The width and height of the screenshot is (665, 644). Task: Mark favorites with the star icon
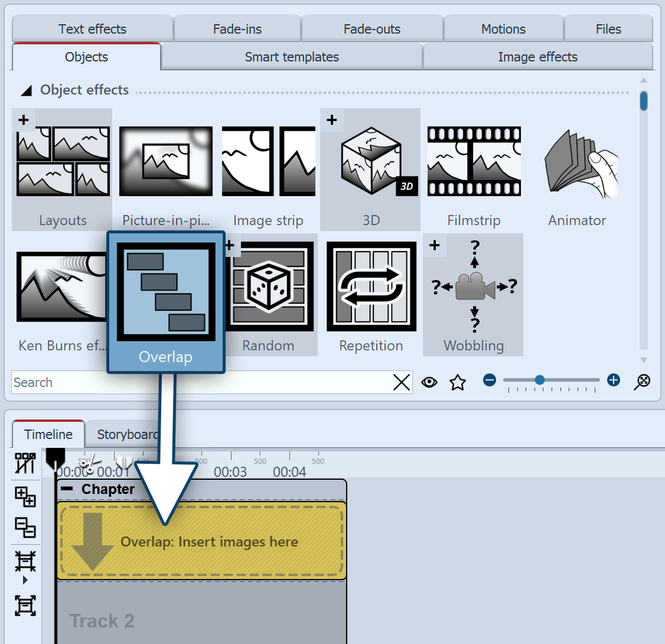(457, 382)
